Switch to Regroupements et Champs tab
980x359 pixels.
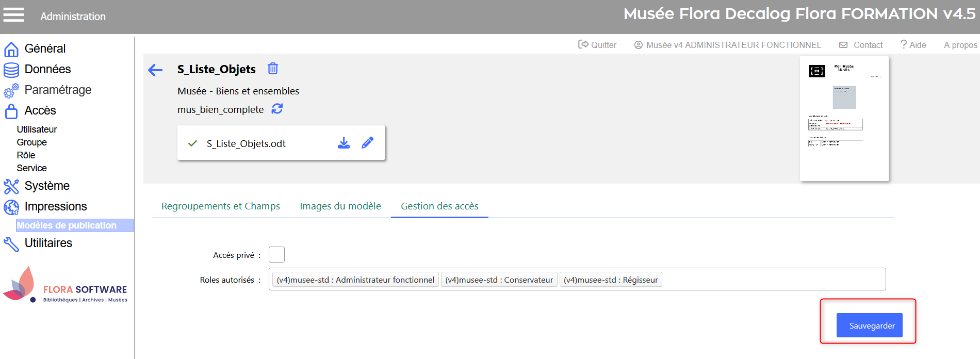click(x=220, y=206)
